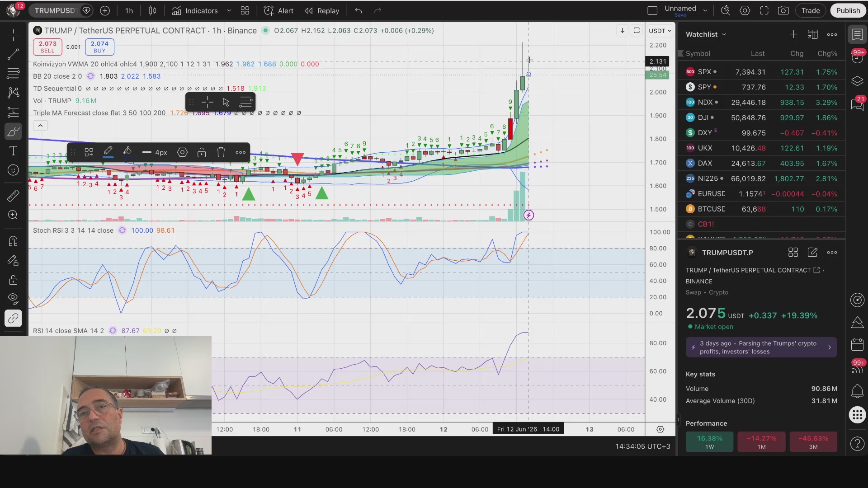This screenshot has width=868, height=488.
Task: Delete the selected drawing with trash icon
Action: tap(221, 152)
